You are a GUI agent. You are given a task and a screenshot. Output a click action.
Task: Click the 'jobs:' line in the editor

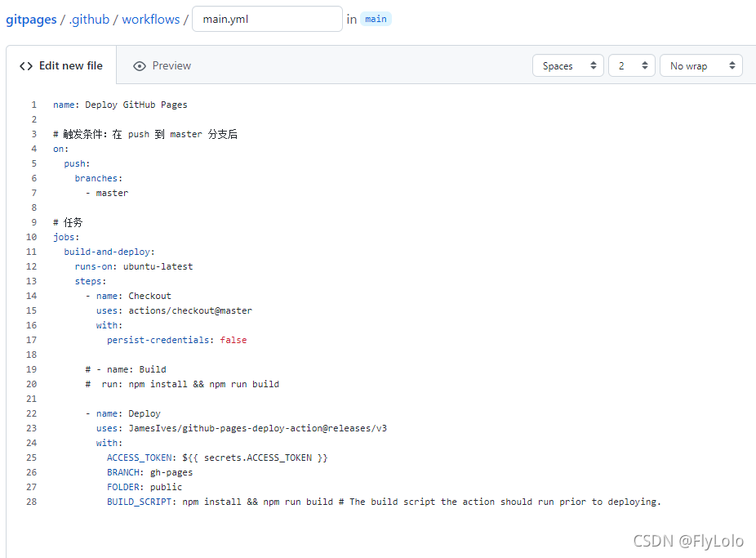click(x=66, y=237)
